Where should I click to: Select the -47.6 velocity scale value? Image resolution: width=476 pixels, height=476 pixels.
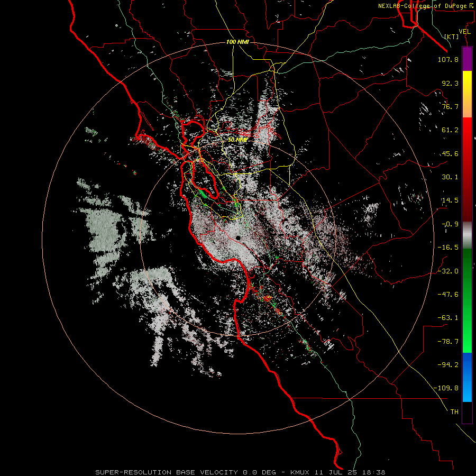(x=448, y=295)
